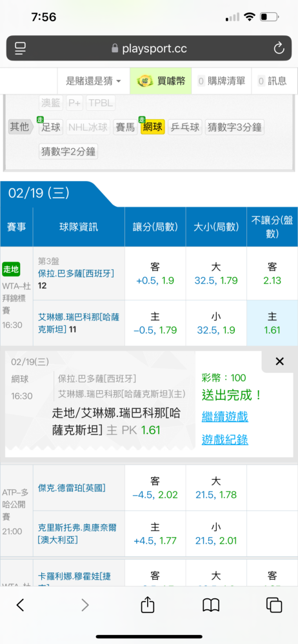Image resolution: width=298 pixels, height=644 pixels.
Task: Close the bet confirmation panel with X
Action: 279,361
